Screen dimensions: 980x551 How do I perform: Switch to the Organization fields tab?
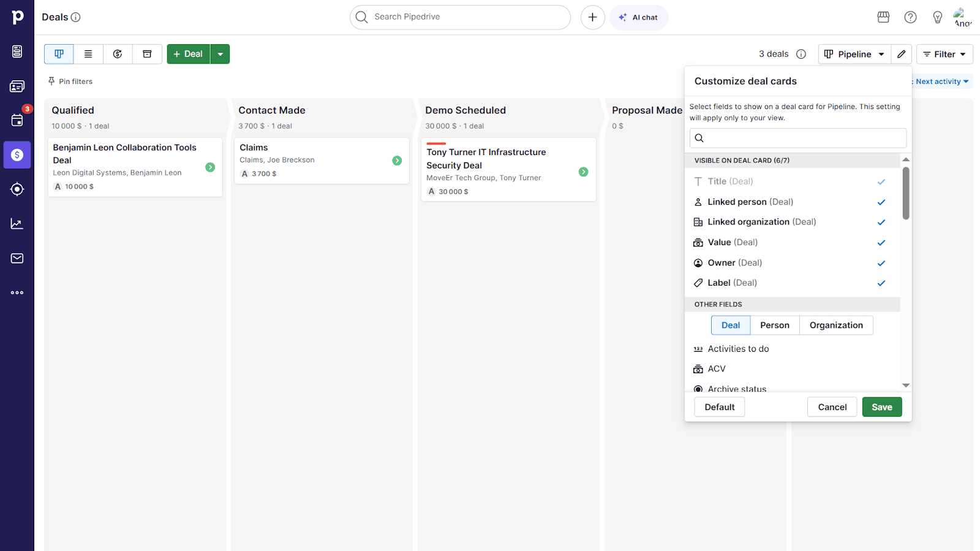[x=835, y=325]
